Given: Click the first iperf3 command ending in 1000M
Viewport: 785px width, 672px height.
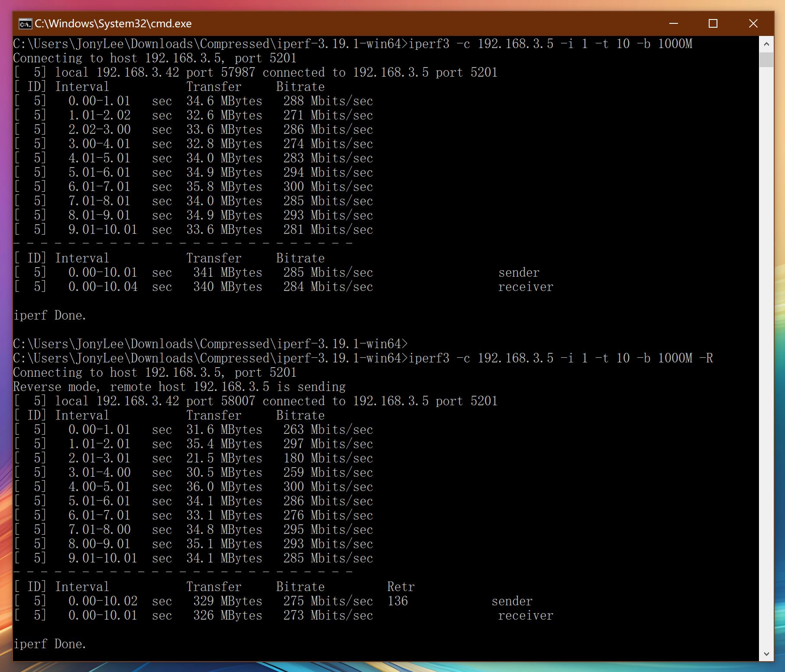Looking at the screenshot, I should (x=550, y=44).
